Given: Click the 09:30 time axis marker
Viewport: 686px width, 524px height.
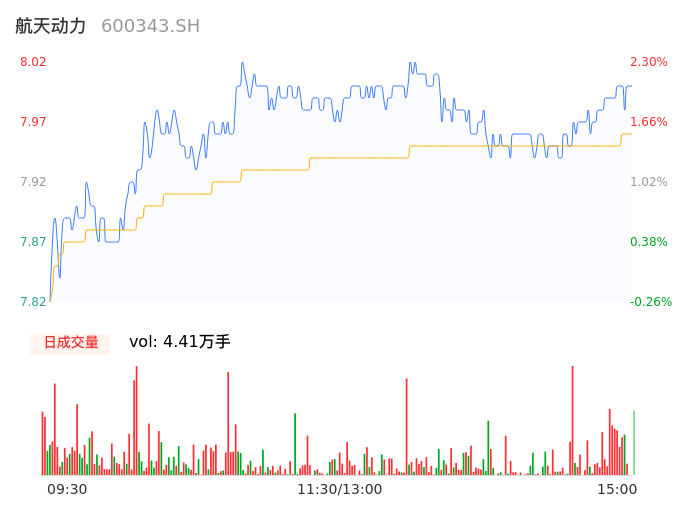Looking at the screenshot, I should pyautogui.click(x=67, y=489).
